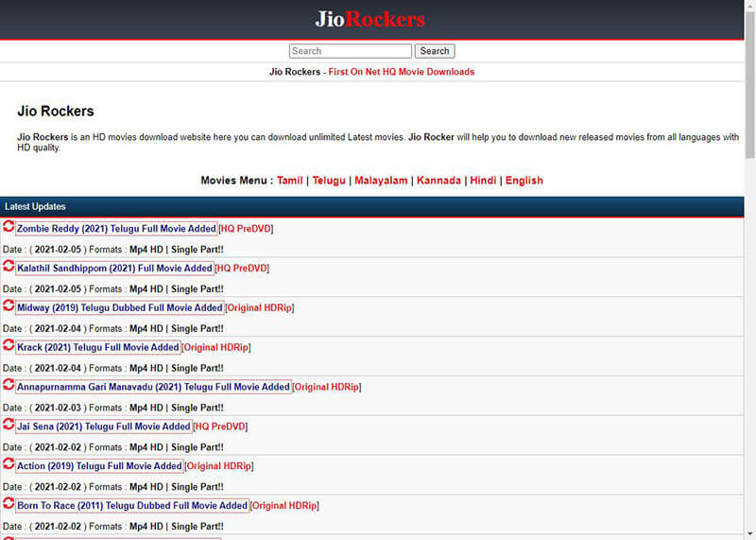Viewport: 756px width, 540px height.
Task: Click the JioRockers site logo
Action: pyautogui.click(x=369, y=19)
